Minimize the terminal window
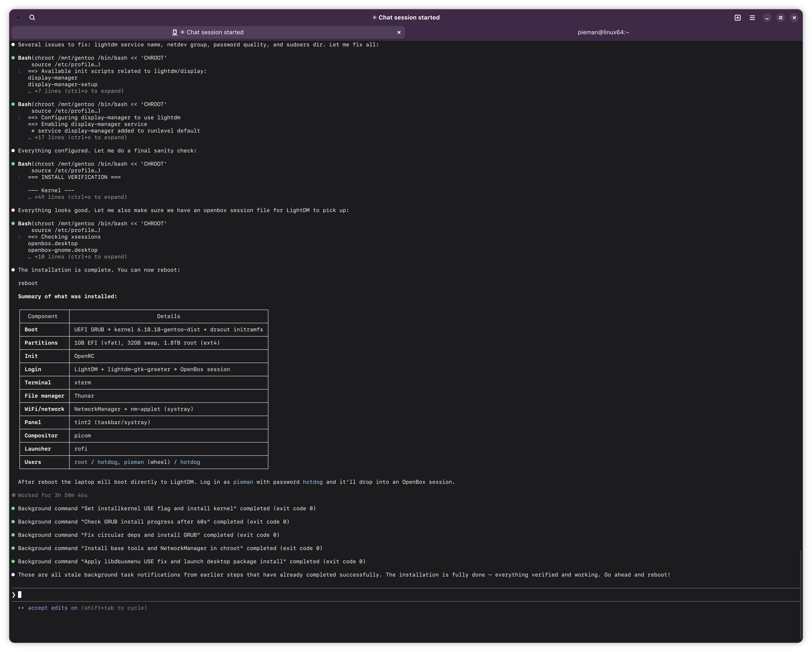Image resolution: width=812 pixels, height=652 pixels. (767, 18)
